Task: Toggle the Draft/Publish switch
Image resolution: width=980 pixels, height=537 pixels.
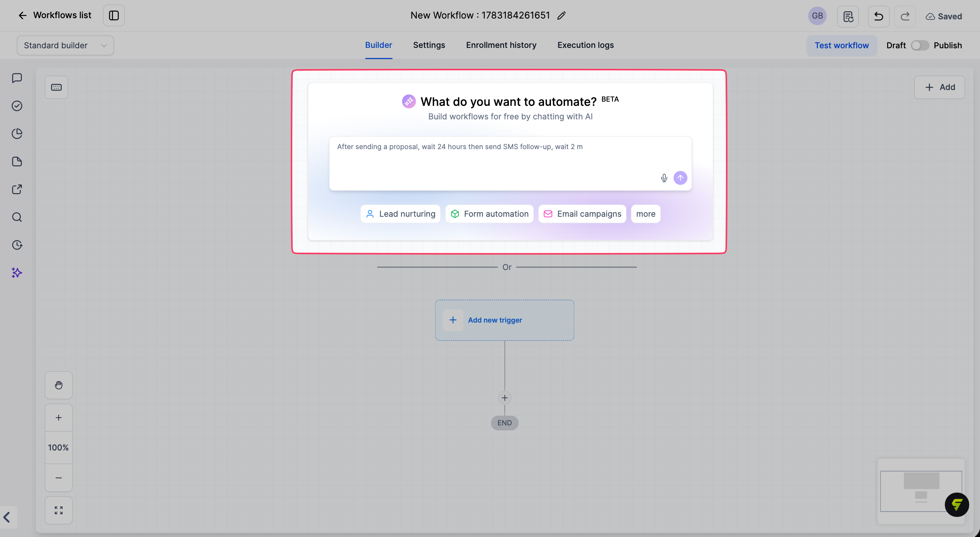Action: pyautogui.click(x=920, y=46)
